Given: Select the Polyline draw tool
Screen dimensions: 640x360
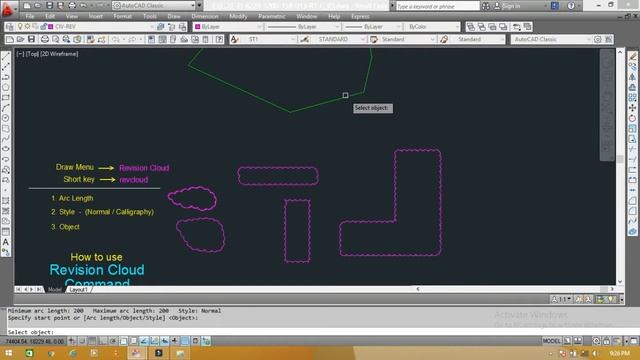Looking at the screenshot, I should click(6, 77).
